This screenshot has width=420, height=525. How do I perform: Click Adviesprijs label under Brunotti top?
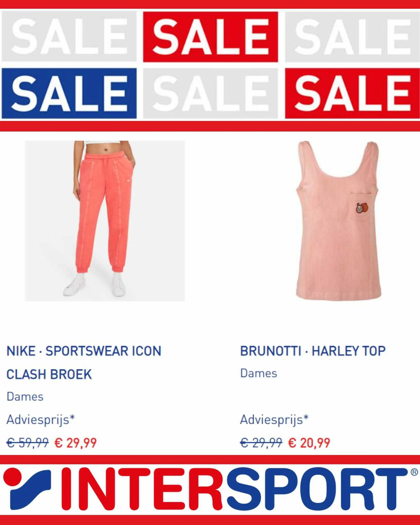click(x=274, y=420)
